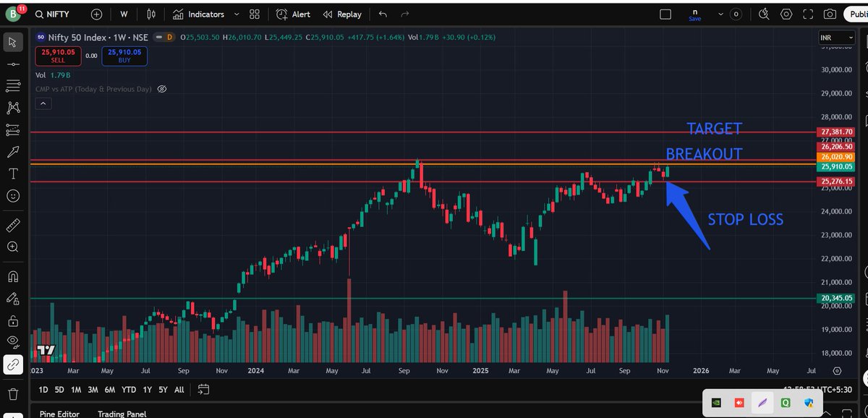Select the 1M time range
This screenshot has width=868, height=418.
click(75, 390)
